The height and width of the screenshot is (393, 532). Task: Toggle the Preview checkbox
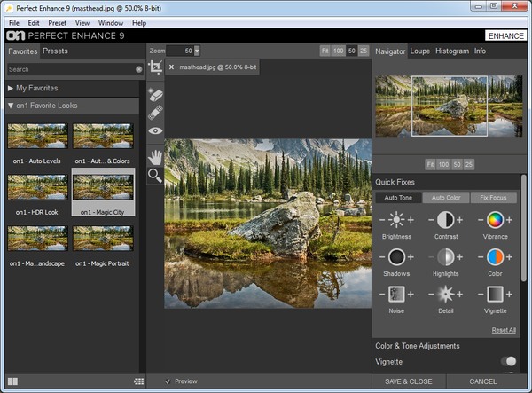click(x=168, y=381)
